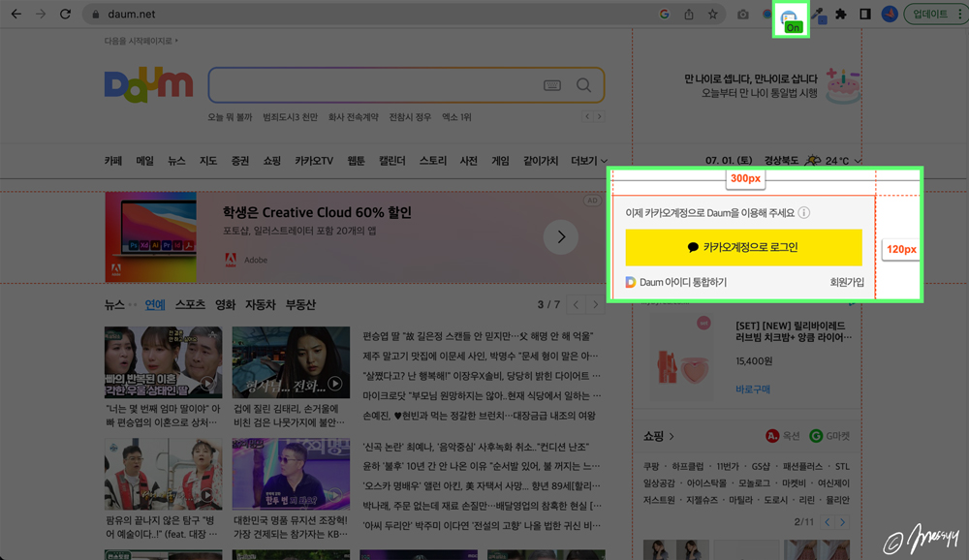Screen dimensions: 969x560
Task: Click shopping keyword 하프클럽
Action: [x=688, y=466]
